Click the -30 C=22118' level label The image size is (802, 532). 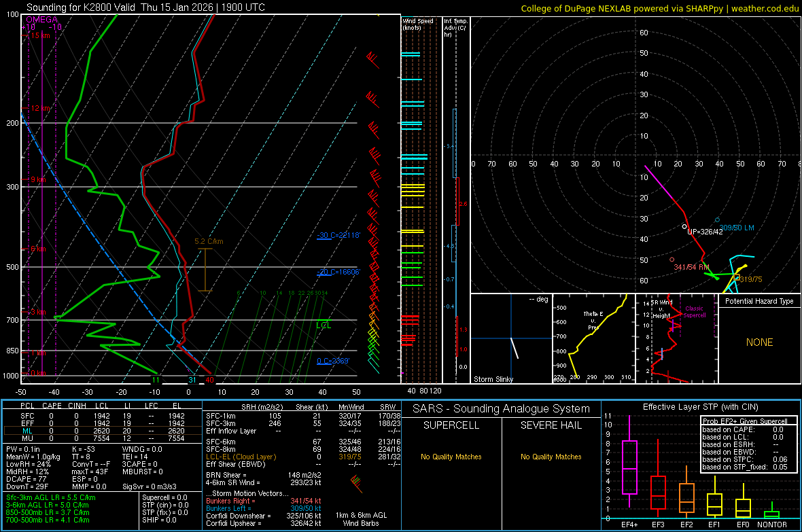[338, 235]
